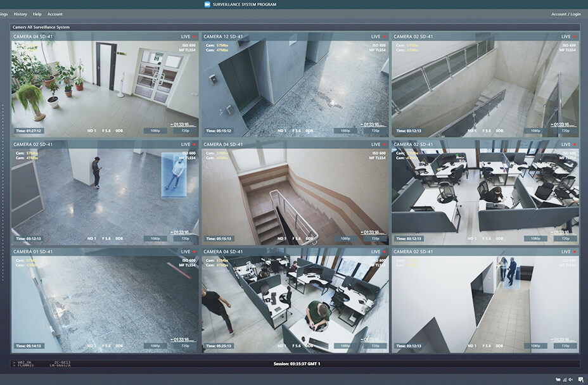Image resolution: width=588 pixels, height=385 pixels.
Task: Select 720p on the plants lobby feed
Action: pyautogui.click(x=185, y=131)
